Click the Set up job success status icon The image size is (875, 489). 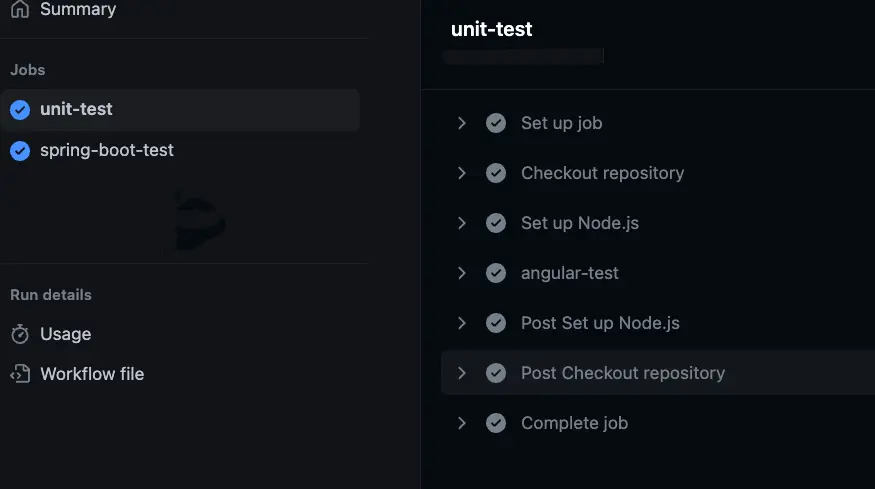tap(496, 123)
